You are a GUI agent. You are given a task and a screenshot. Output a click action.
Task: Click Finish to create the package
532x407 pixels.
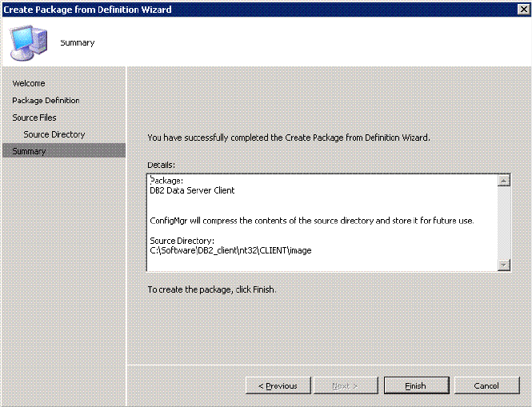415,385
